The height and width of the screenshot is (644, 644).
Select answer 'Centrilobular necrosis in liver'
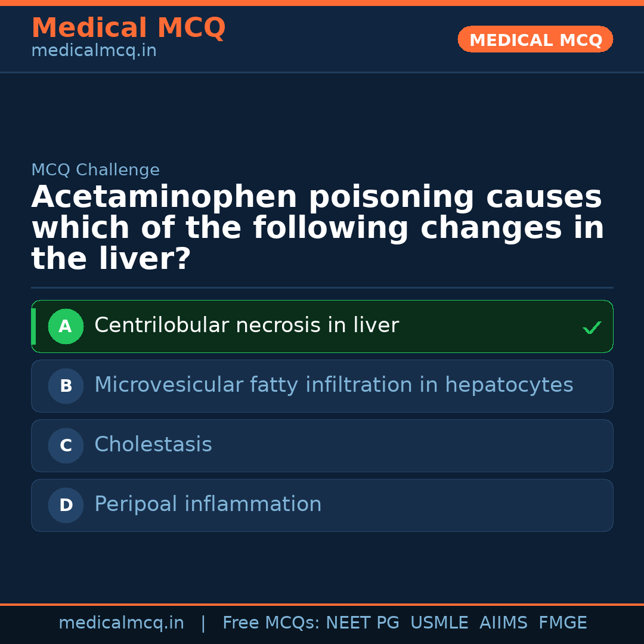click(x=246, y=326)
